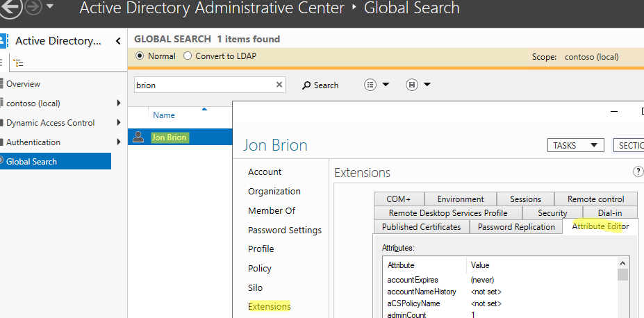This screenshot has height=318, width=644.
Task: Click Global Search in the breadcrumb title
Action: (411, 8)
